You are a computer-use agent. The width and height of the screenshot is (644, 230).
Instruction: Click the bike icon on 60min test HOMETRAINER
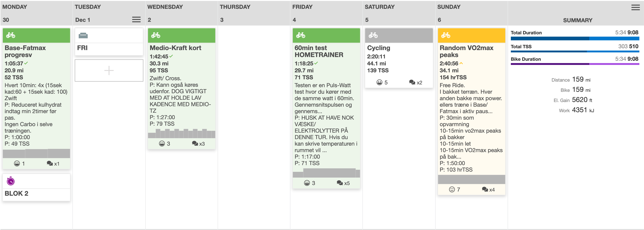tap(300, 35)
